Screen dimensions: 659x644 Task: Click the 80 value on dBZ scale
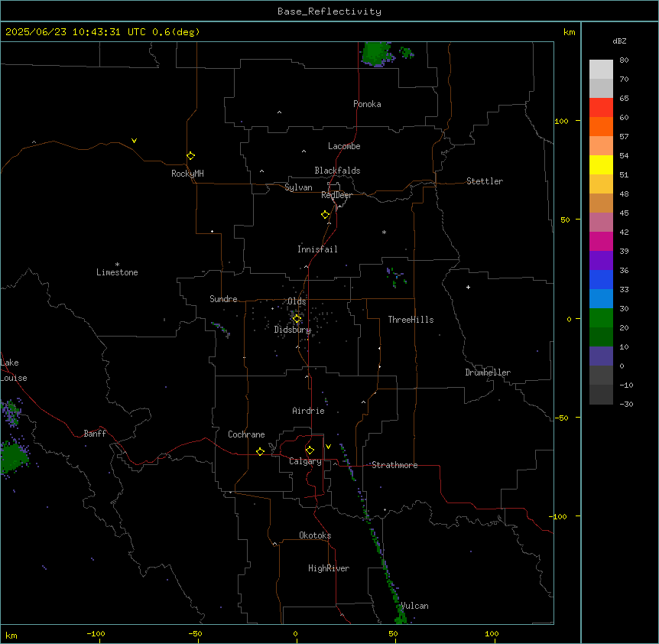point(624,60)
